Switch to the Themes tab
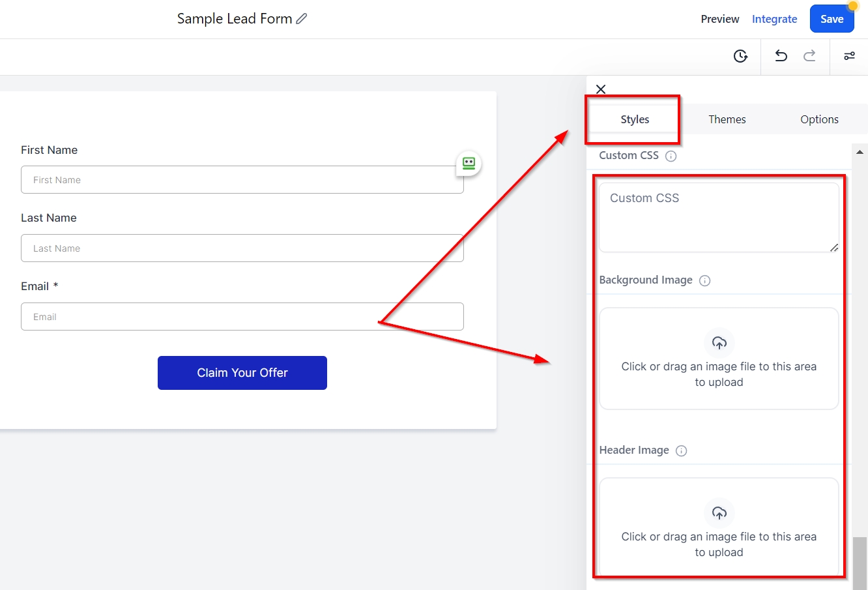 (727, 119)
